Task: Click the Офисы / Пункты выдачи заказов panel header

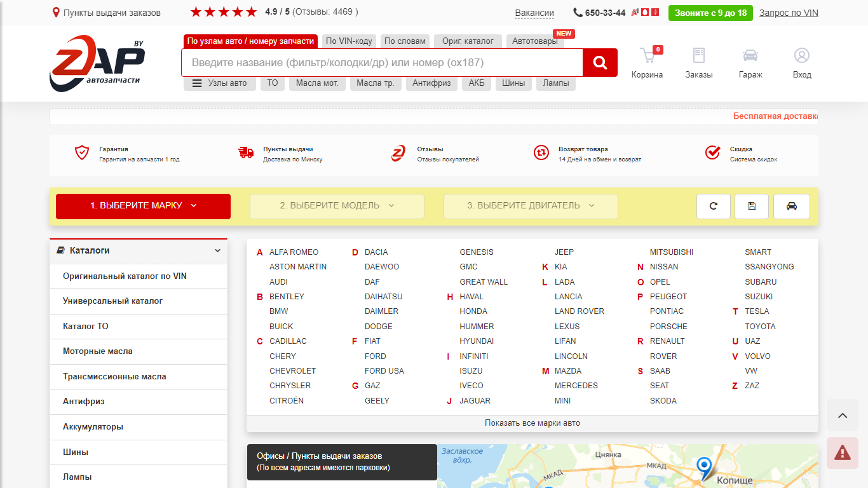Action: click(342, 462)
